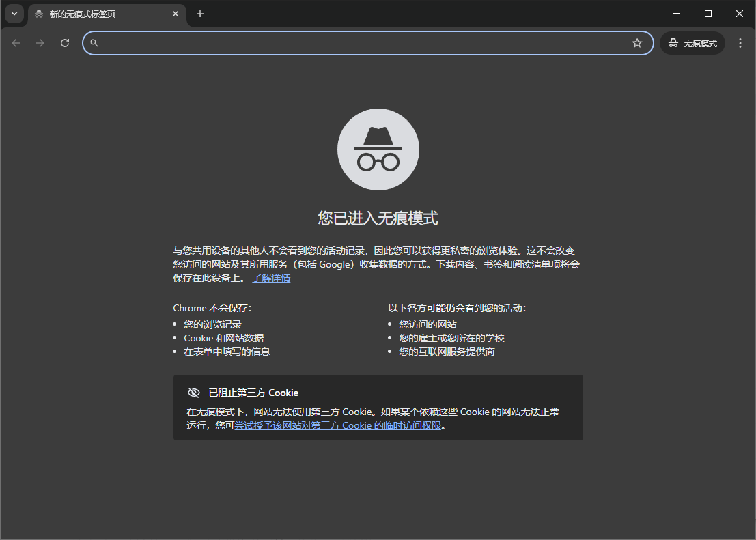Viewport: 756px width, 540px height.
Task: Click the 您已进入无痕模式 heading text
Action: click(378, 217)
